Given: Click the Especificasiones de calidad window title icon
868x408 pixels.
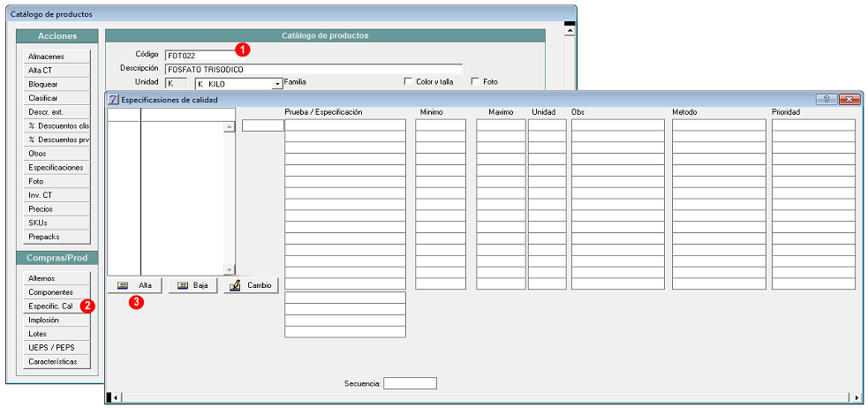Looking at the screenshot, I should point(114,100).
